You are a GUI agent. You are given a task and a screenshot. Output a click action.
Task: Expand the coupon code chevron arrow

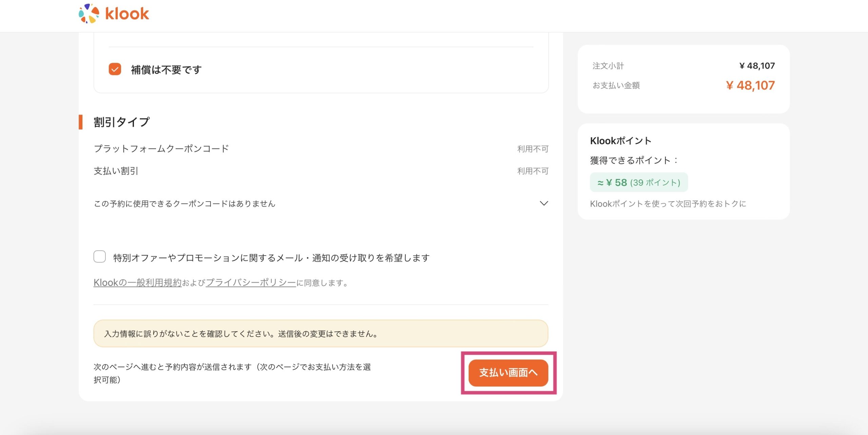pyautogui.click(x=544, y=203)
